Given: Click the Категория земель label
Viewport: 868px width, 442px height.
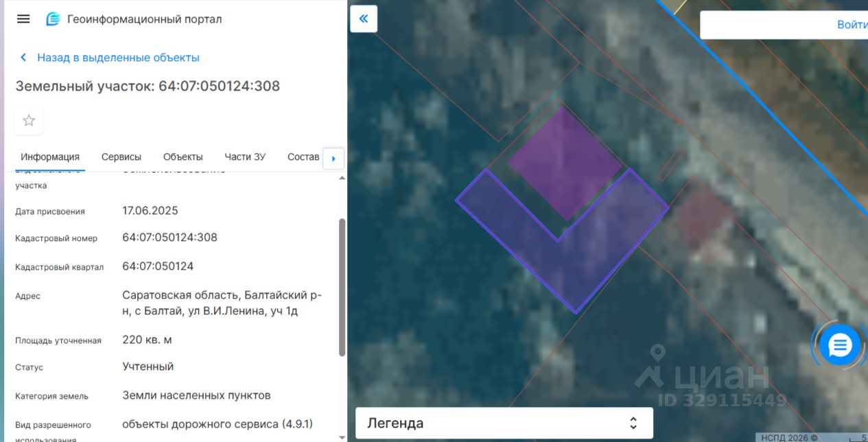Looking at the screenshot, I should pyautogui.click(x=51, y=396).
